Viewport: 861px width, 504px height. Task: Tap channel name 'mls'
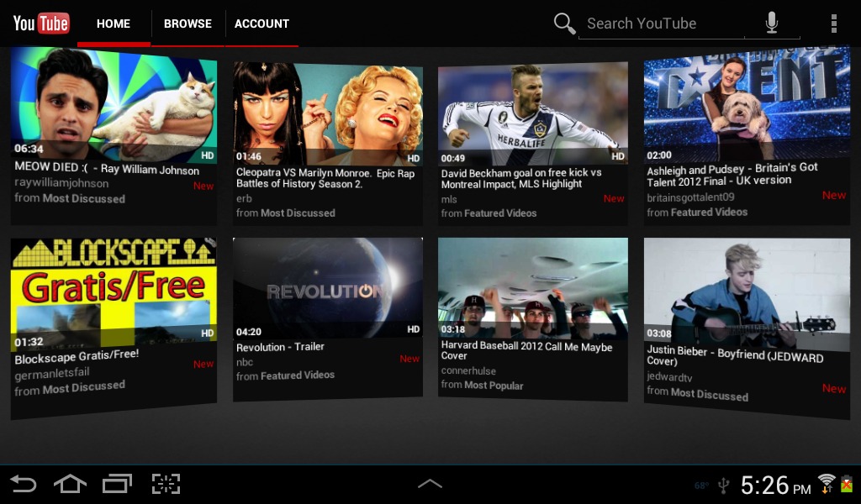[x=449, y=199]
